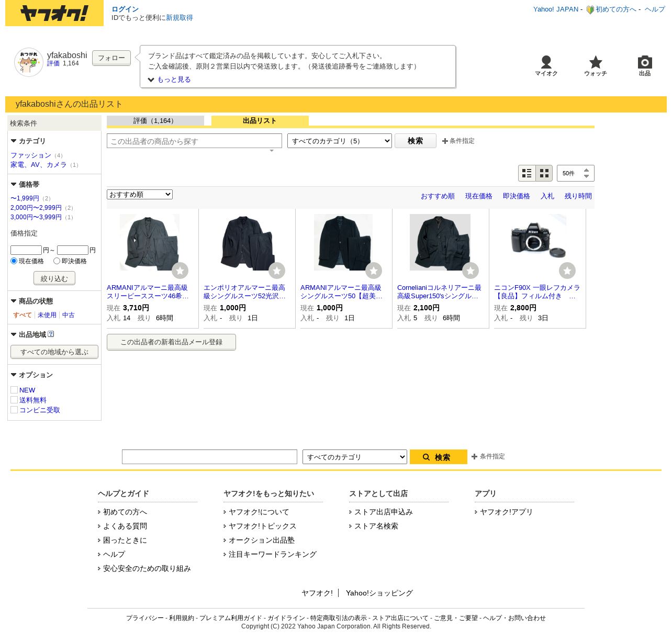Click the ヤフオク! logo

click(54, 13)
